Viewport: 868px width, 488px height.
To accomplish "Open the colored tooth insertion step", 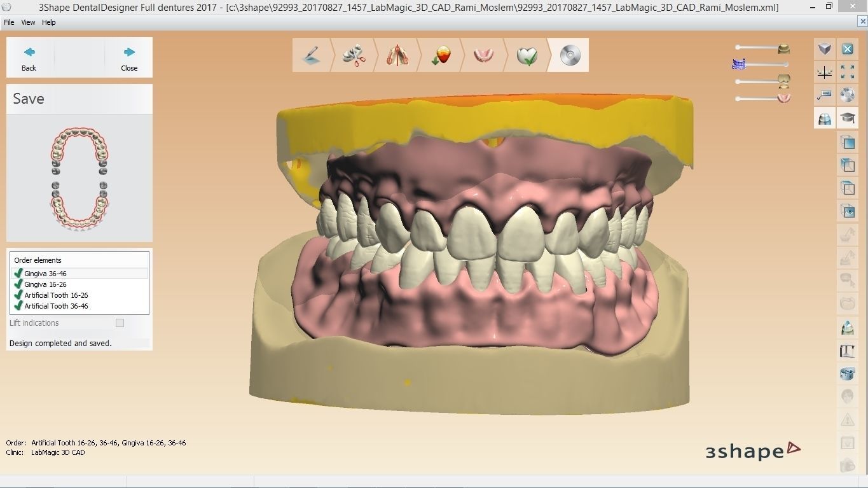I will point(440,55).
